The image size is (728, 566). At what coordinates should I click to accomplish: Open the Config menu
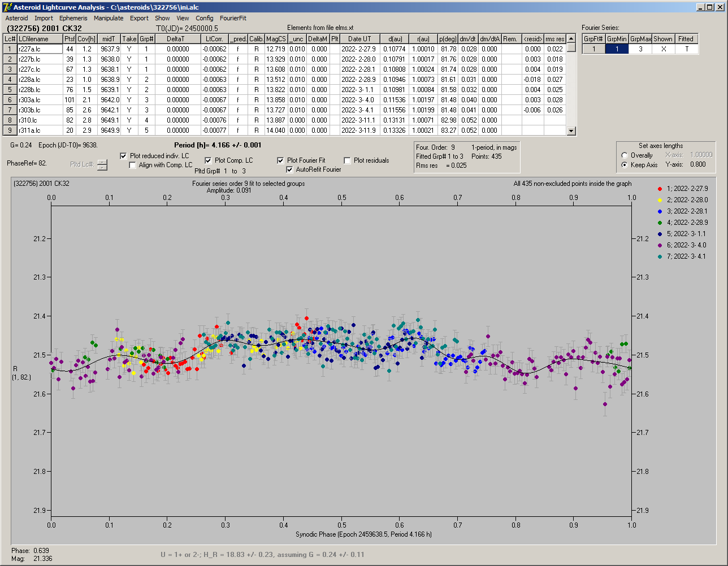(205, 18)
